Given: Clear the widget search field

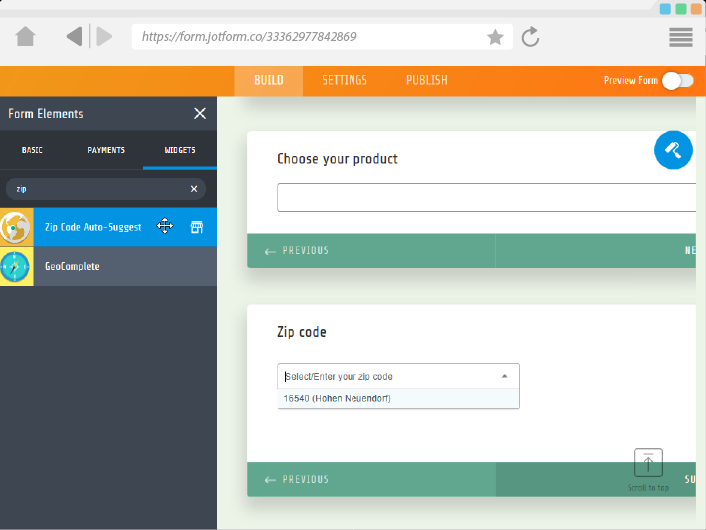Looking at the screenshot, I should tap(194, 189).
